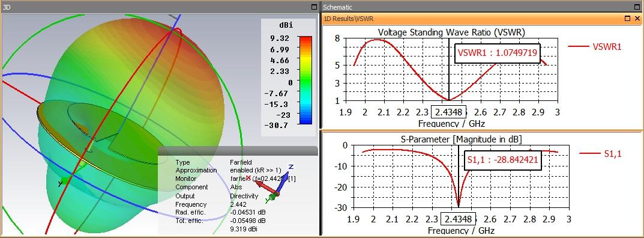Click the Rad. effic. value -0.04531 dB
This screenshot has width=644, height=238.
pyautogui.click(x=248, y=212)
